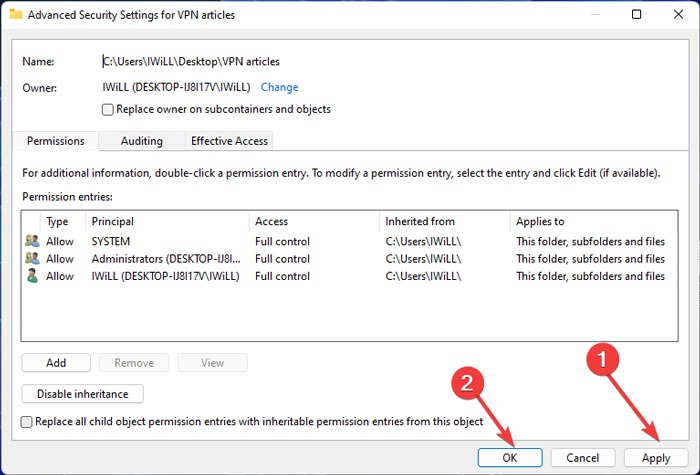700x475 pixels.
Task: Open the Effective Access tab
Action: point(229,141)
